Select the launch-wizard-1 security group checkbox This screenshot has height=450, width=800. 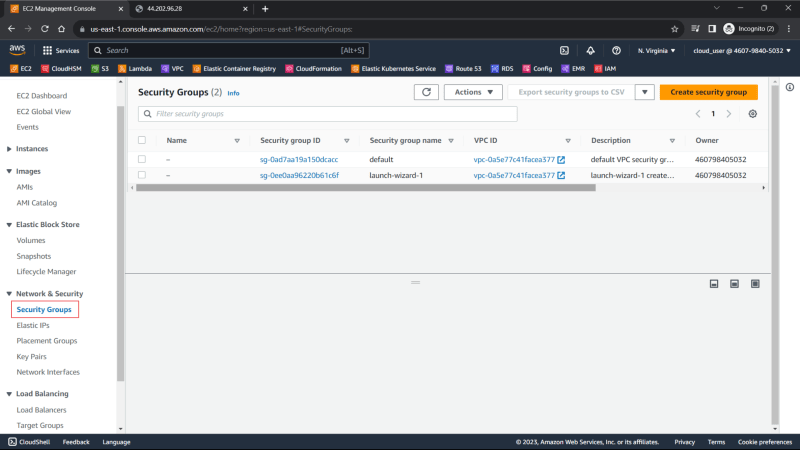(x=142, y=175)
